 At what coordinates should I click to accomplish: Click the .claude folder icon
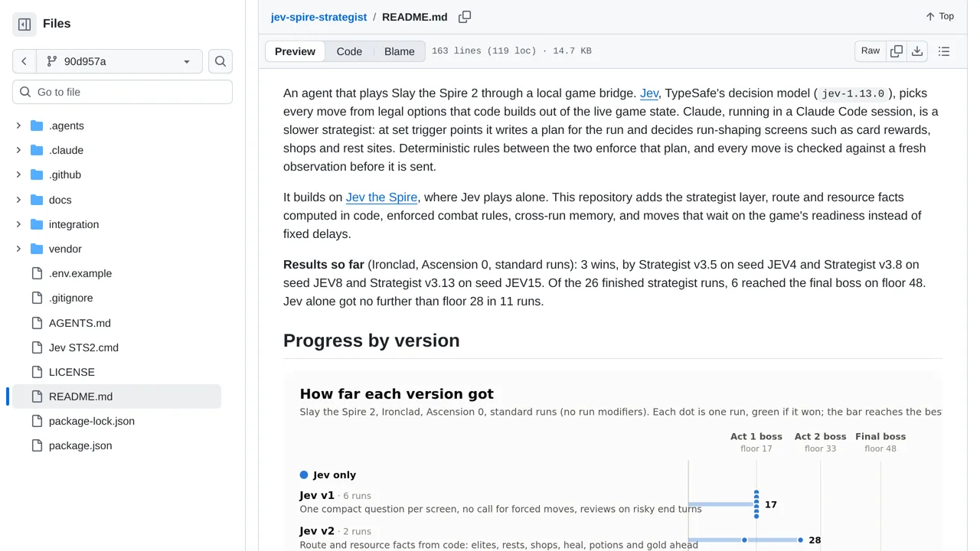(37, 150)
